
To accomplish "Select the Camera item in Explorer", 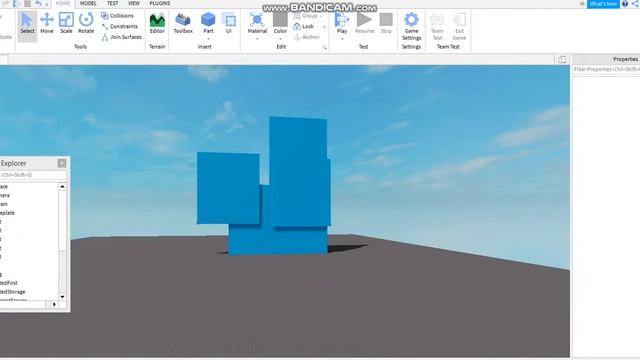I will (x=5, y=195).
